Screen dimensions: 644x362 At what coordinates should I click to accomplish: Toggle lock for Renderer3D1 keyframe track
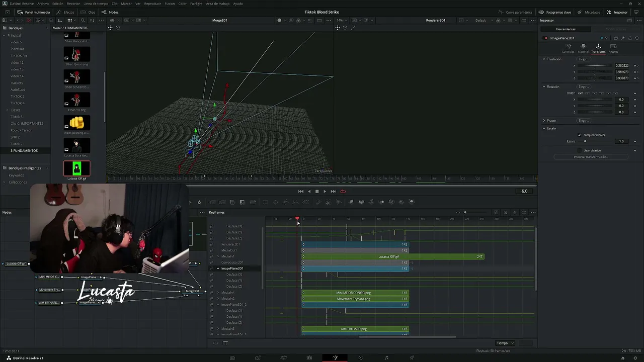coord(212,244)
